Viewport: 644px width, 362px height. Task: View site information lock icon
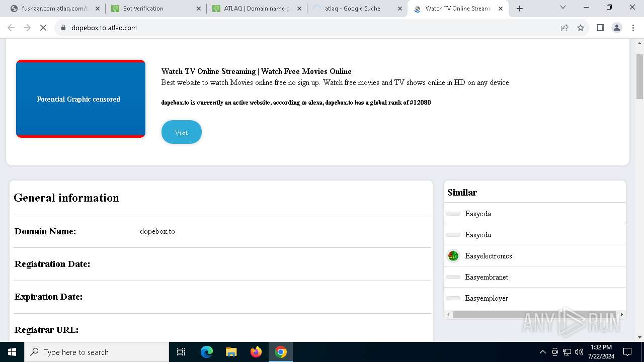[63, 28]
